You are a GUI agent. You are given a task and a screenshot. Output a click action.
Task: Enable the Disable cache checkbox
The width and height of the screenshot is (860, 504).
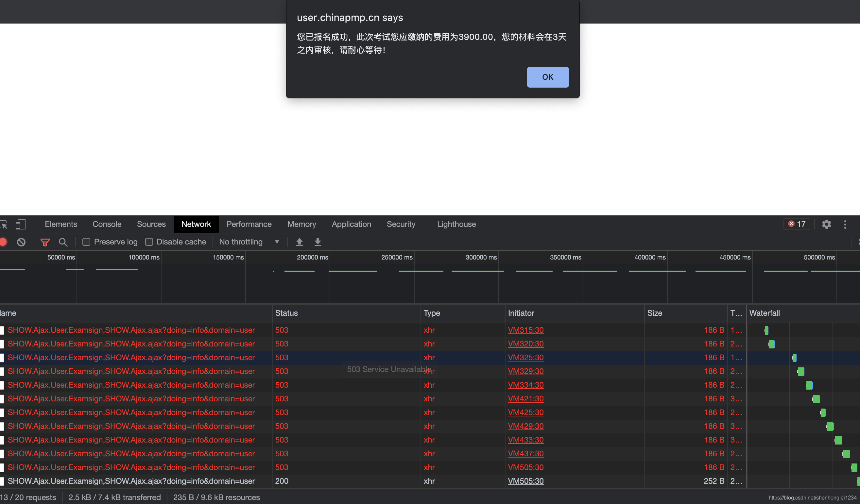point(149,242)
